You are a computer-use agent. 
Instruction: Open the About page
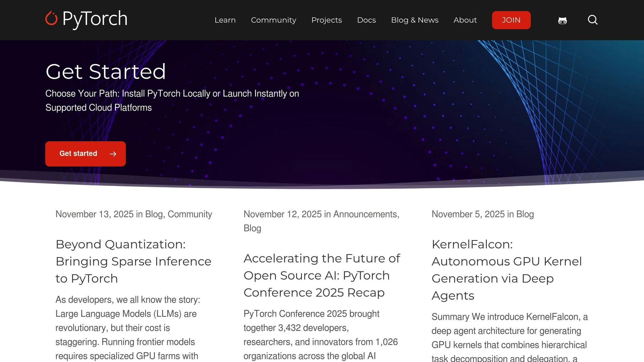tap(465, 20)
